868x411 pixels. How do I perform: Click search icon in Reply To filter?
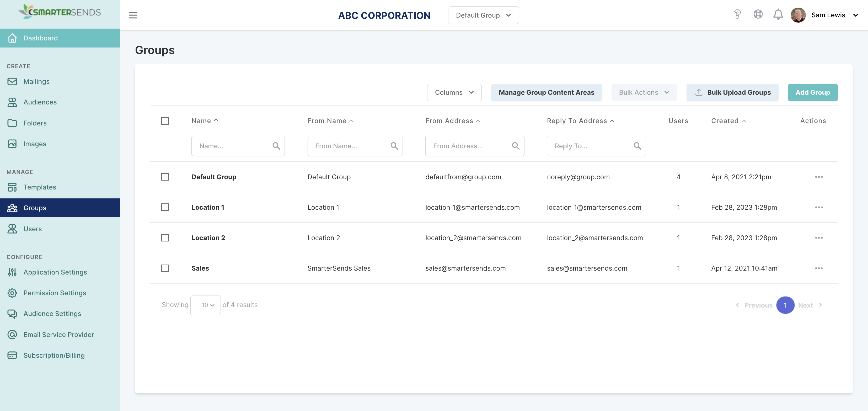[x=637, y=146]
